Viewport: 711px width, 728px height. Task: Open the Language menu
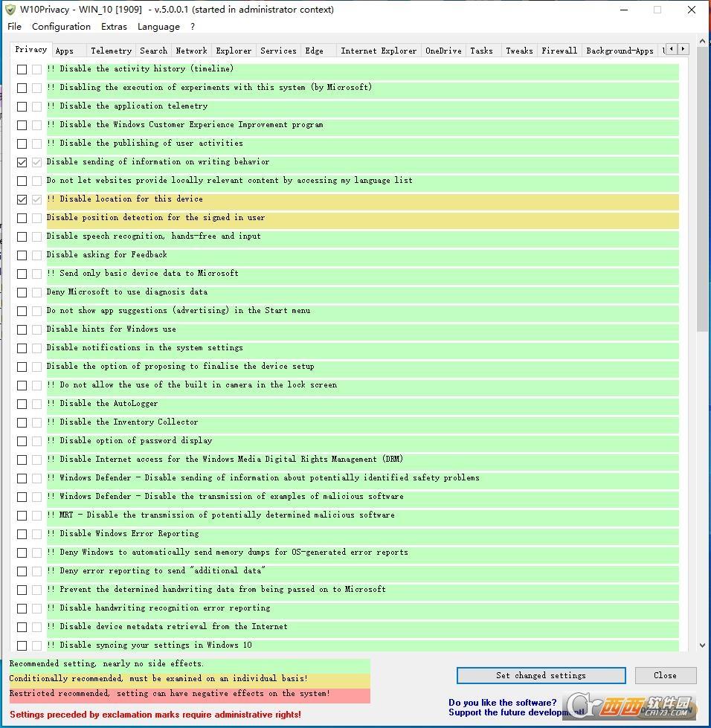click(158, 27)
